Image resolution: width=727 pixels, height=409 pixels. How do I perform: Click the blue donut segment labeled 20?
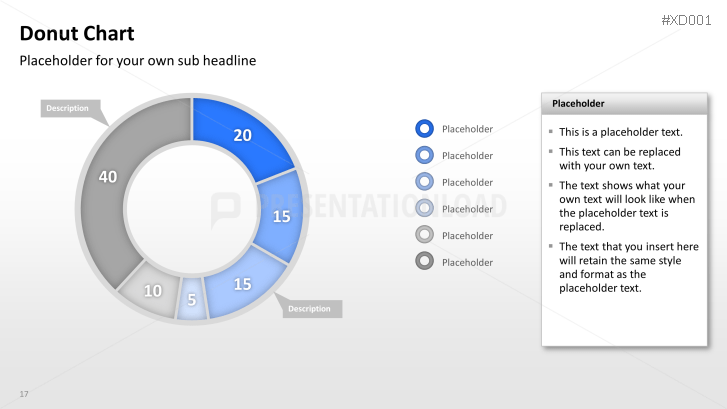click(x=242, y=136)
